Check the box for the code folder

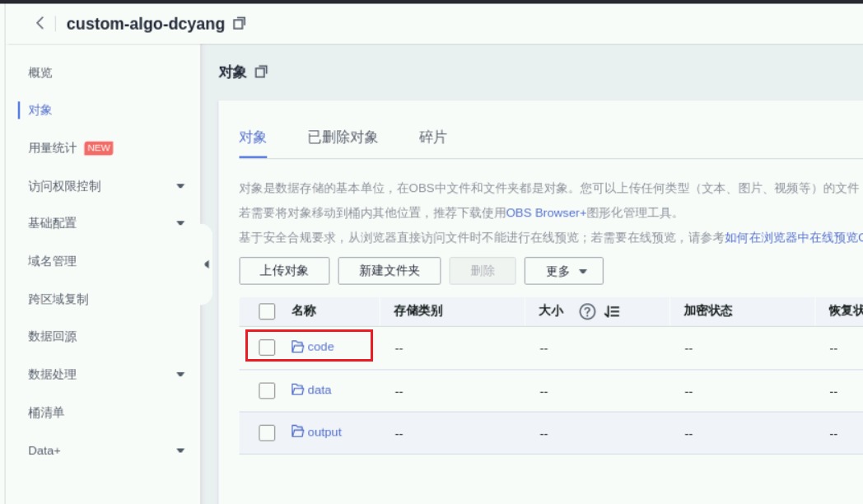point(267,348)
